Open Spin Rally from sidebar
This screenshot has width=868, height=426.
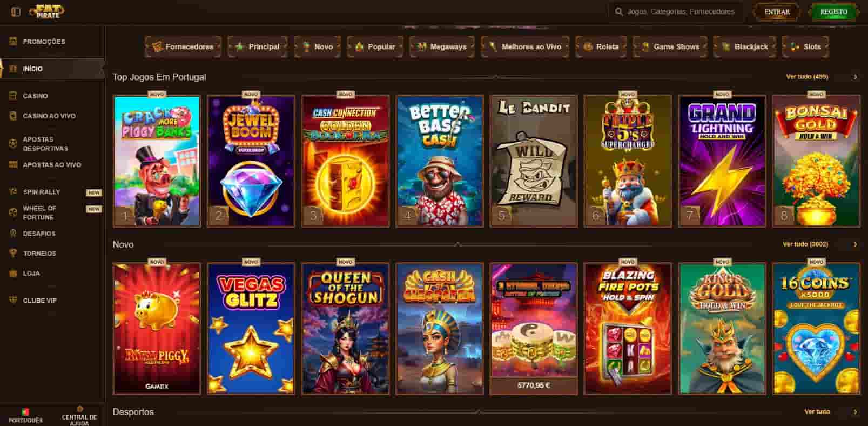pos(41,192)
